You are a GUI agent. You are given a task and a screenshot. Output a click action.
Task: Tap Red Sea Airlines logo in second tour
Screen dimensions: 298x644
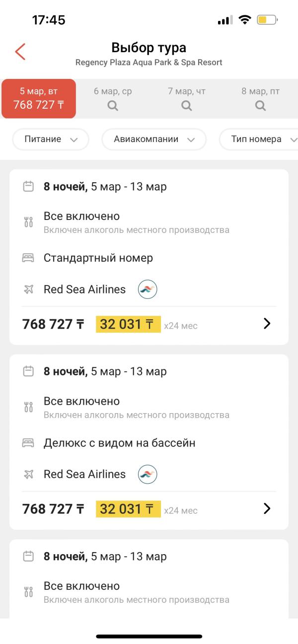(148, 474)
